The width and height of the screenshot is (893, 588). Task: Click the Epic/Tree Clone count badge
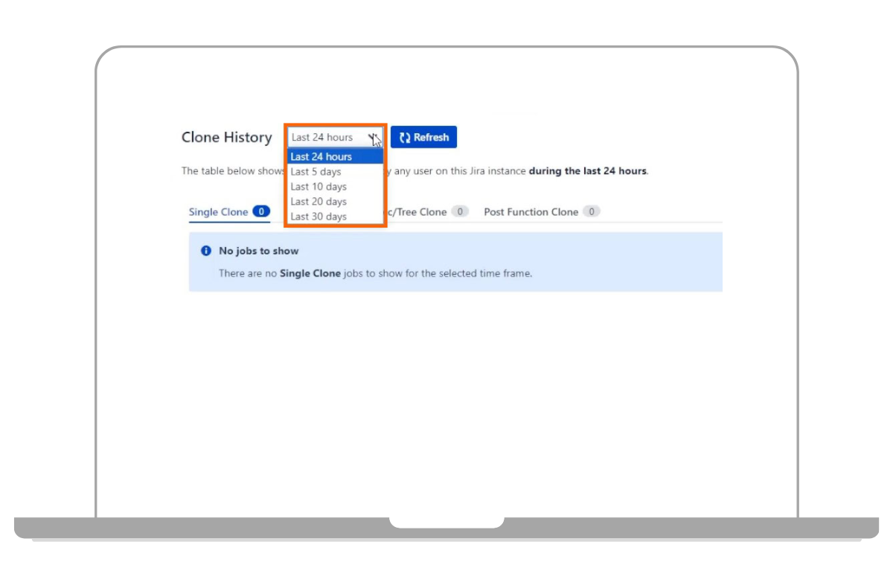pos(460,211)
